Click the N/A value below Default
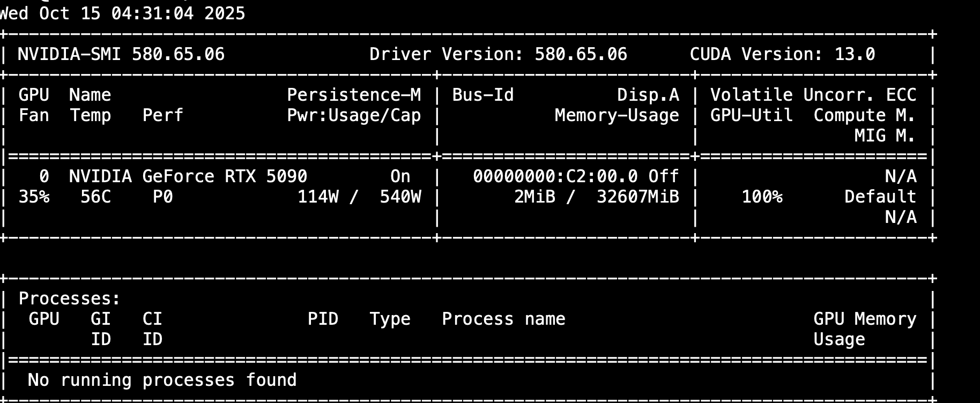Screen dimensions: 980x403 [901, 217]
